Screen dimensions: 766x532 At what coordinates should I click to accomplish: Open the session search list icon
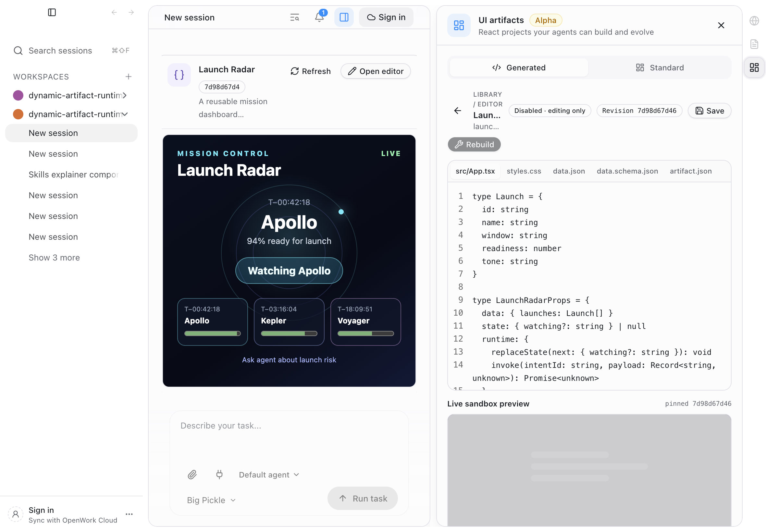click(x=294, y=17)
